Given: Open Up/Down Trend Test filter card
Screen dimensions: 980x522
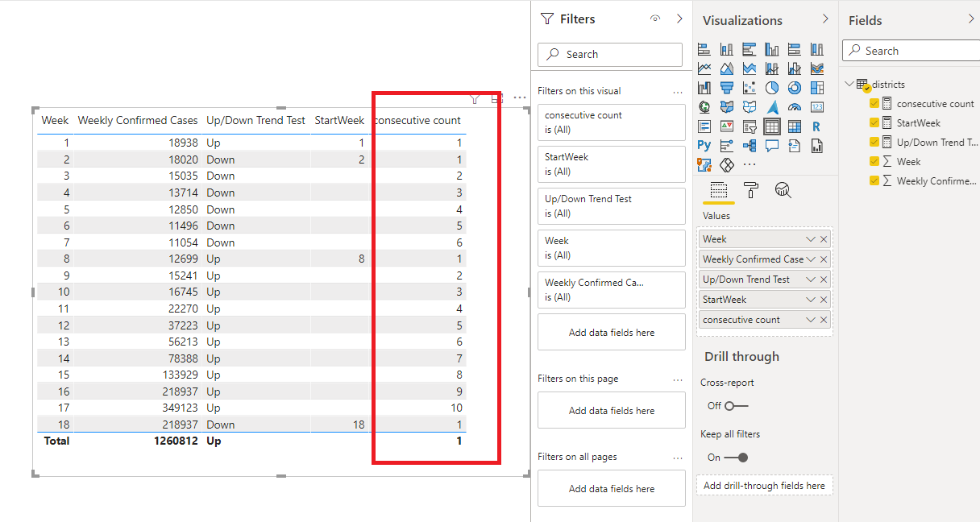Looking at the screenshot, I should (x=612, y=205).
